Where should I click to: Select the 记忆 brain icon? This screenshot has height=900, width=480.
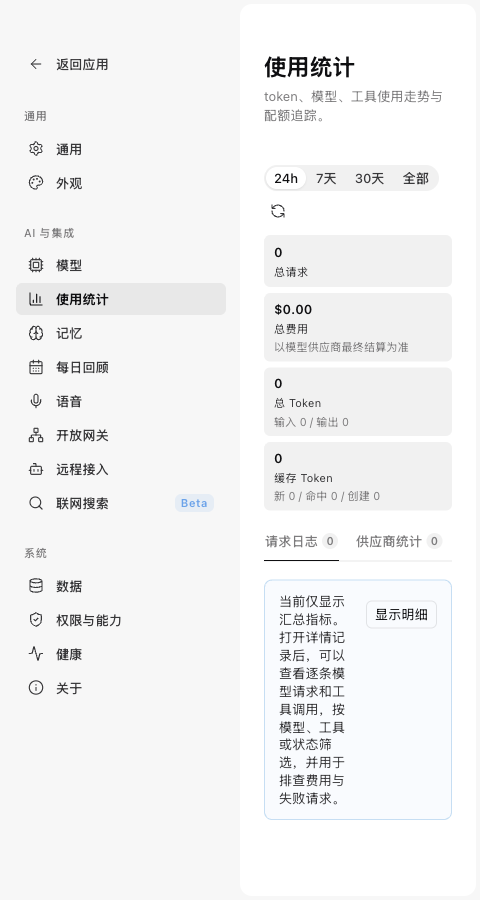click(x=36, y=333)
